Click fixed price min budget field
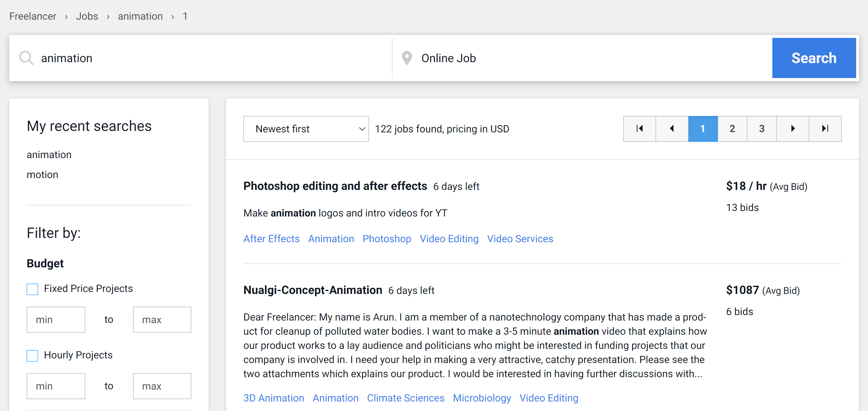Screen dimensions: 868x411 (x=55, y=319)
